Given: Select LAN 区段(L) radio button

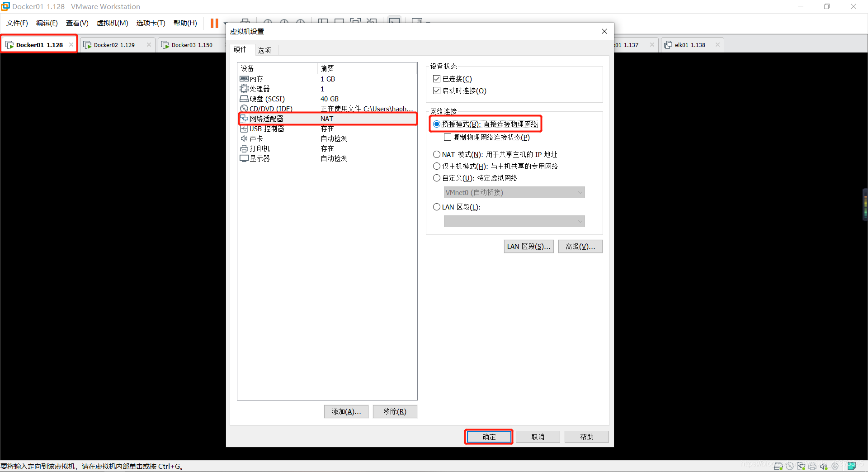Looking at the screenshot, I should [x=437, y=207].
